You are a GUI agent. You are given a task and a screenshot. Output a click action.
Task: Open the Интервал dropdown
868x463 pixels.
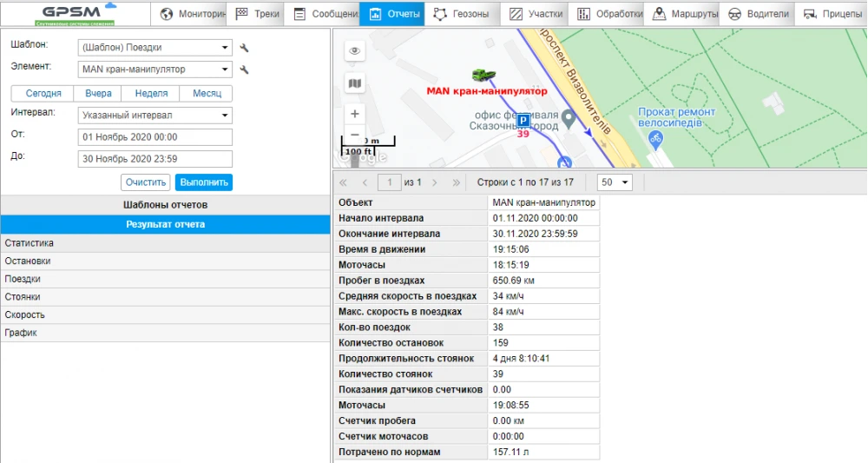pos(155,115)
